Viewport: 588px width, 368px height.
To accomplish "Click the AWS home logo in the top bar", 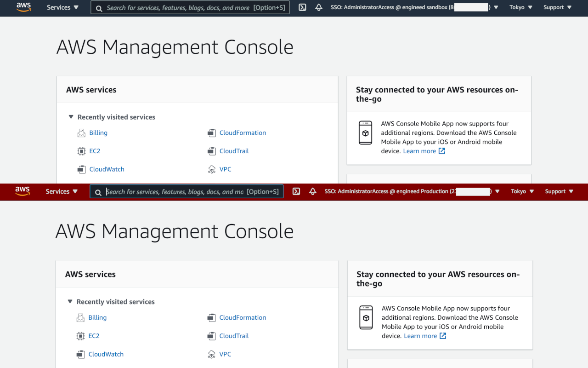I will (23, 7).
